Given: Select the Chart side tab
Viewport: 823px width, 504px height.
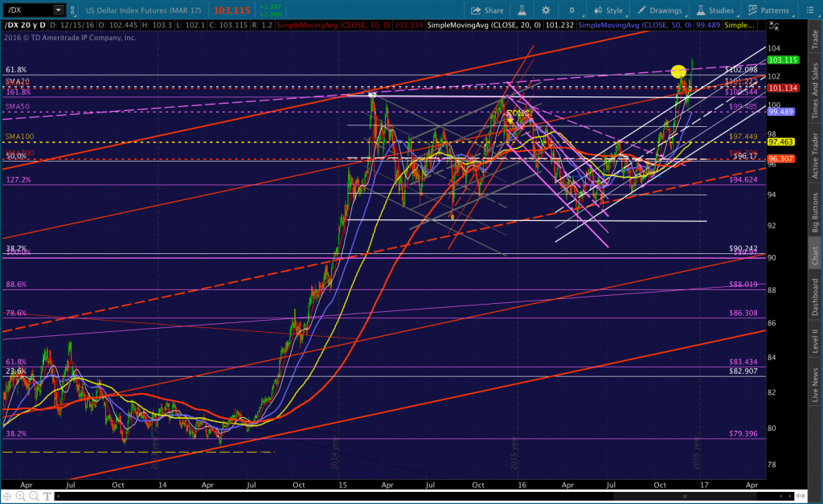Looking at the screenshot, I should tap(815, 255).
